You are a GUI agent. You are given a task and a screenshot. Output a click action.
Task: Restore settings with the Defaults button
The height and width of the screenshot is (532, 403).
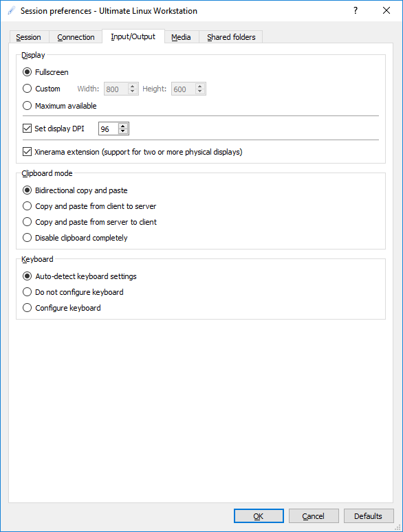click(369, 516)
